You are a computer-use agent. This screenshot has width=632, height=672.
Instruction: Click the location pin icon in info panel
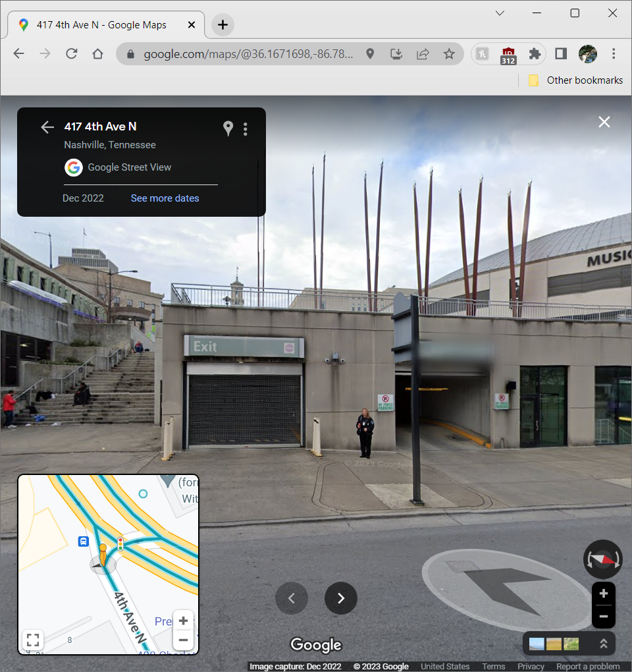click(x=228, y=128)
